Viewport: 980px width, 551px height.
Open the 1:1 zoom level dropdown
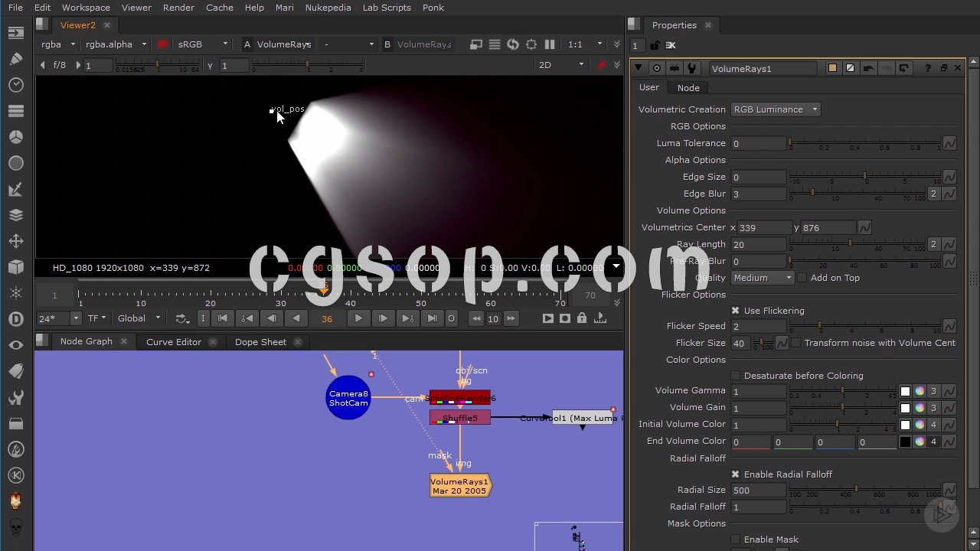[x=586, y=44]
